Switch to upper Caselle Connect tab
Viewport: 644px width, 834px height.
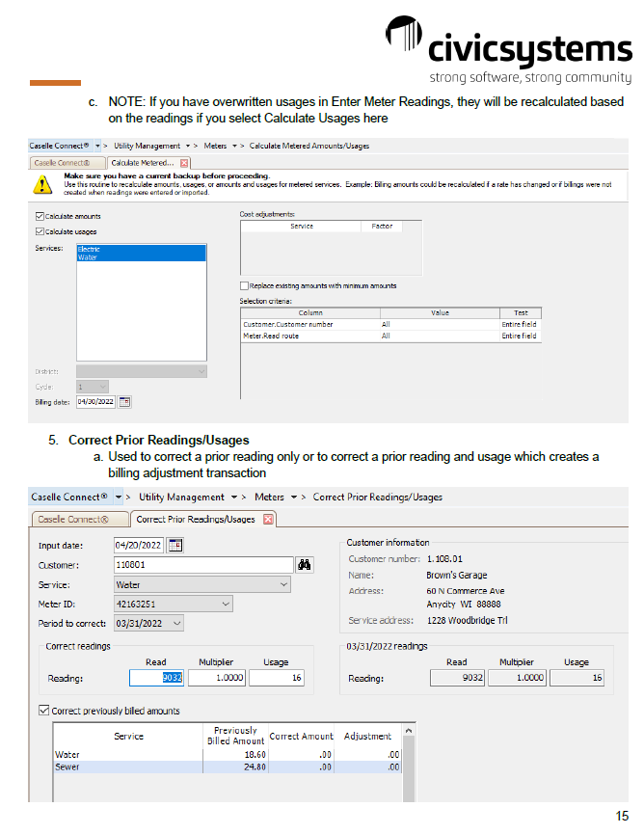click(x=67, y=163)
